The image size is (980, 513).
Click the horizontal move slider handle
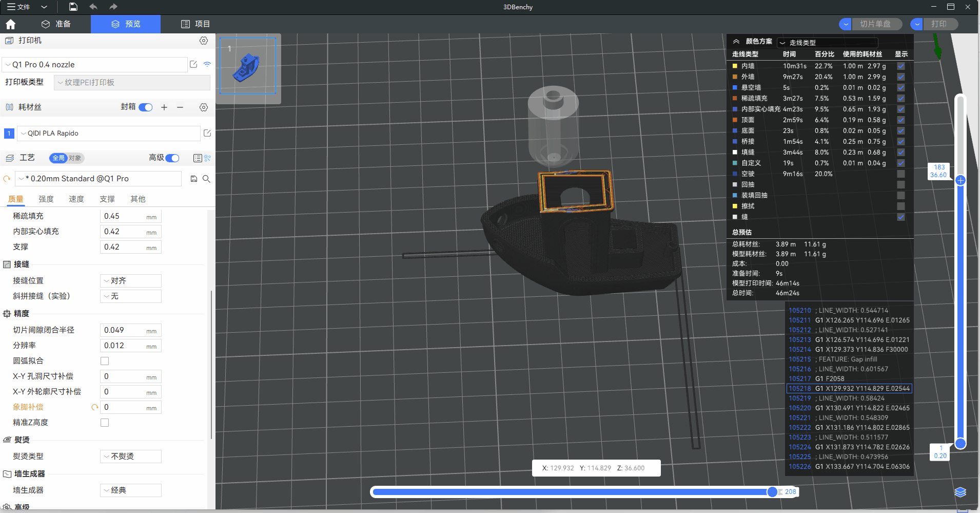(x=772, y=492)
